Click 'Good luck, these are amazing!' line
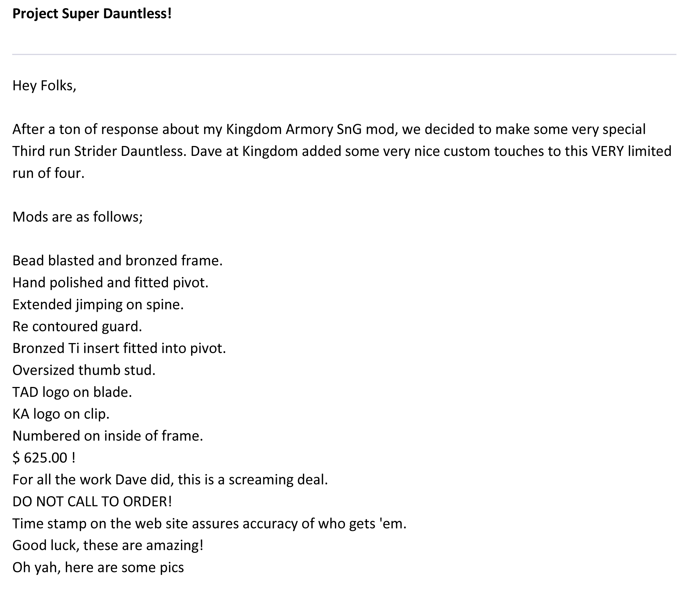 (x=108, y=546)
